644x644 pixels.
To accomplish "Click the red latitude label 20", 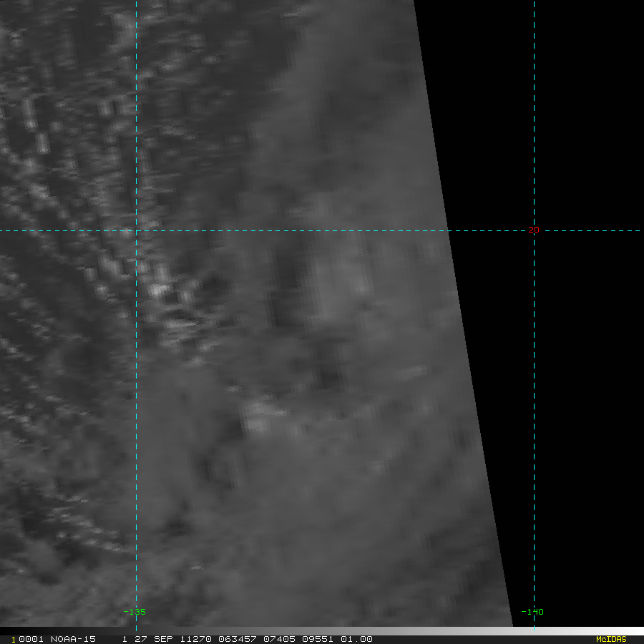I will (x=534, y=230).
